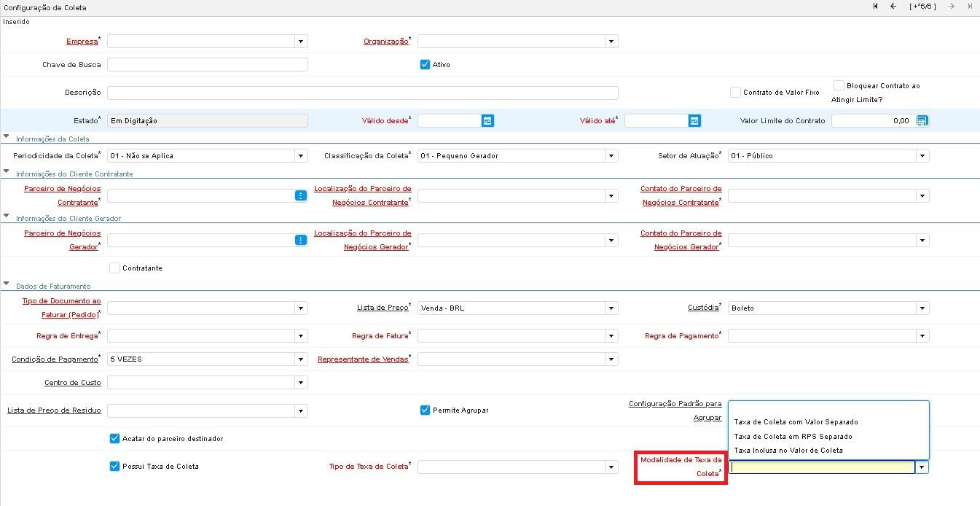Open calendar picker for Válido até
The width and height of the screenshot is (980, 506).
tap(694, 120)
